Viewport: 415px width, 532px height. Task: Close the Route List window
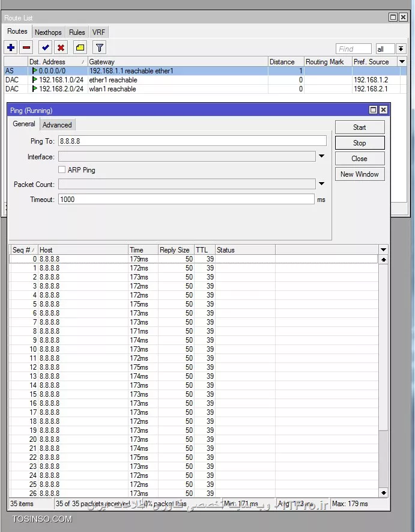pos(403,17)
